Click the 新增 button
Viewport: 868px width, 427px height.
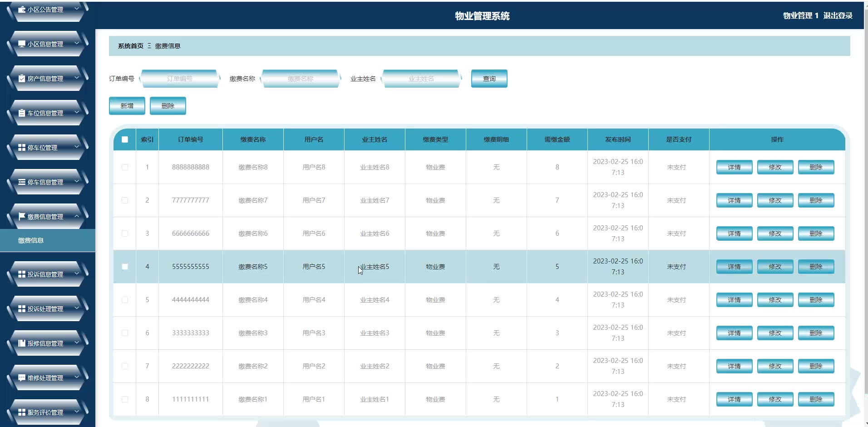tap(127, 106)
